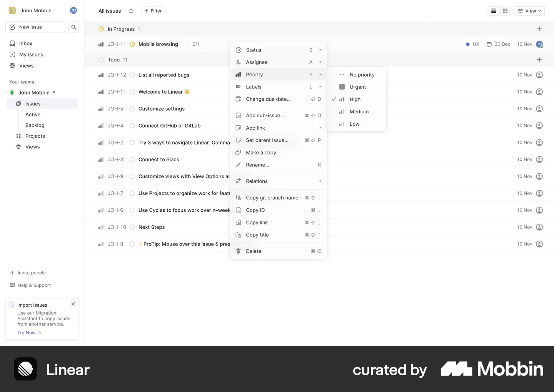Toggle status circle of JOH-5

tap(132, 109)
